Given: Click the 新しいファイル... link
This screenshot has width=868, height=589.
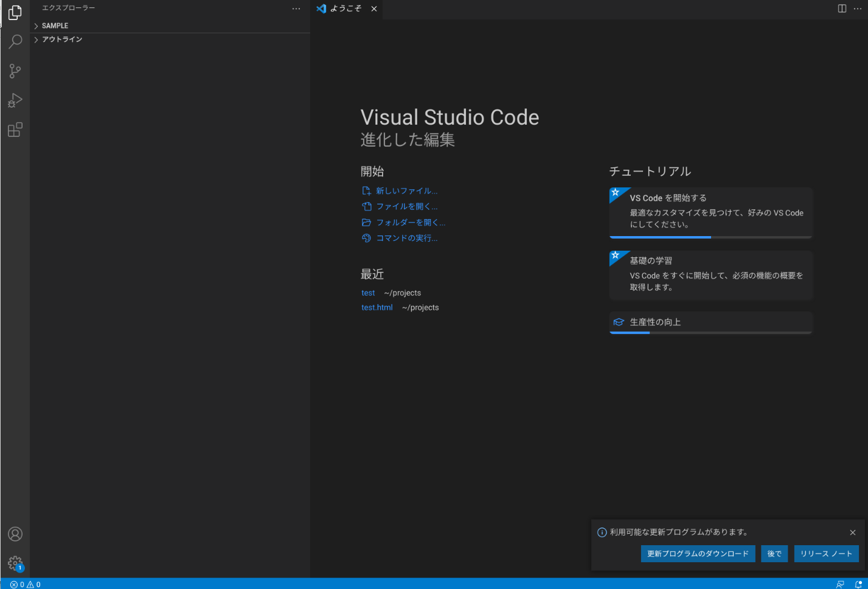Looking at the screenshot, I should click(406, 190).
